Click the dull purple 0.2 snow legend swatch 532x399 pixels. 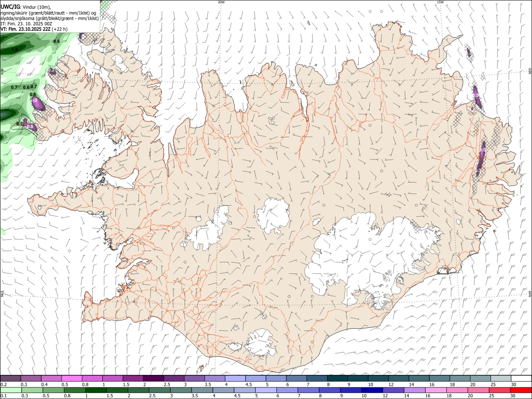pyautogui.click(x=10, y=378)
